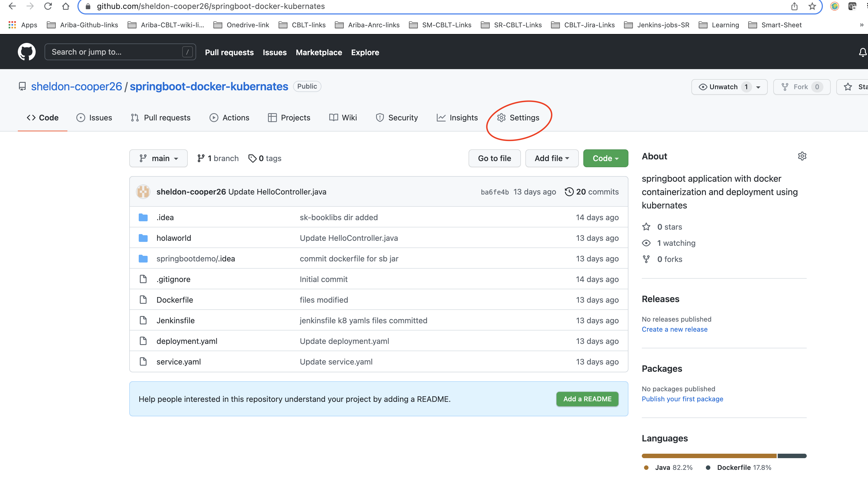
Task: Open the Ariba-Github-links bookmark folder
Action: click(x=82, y=25)
